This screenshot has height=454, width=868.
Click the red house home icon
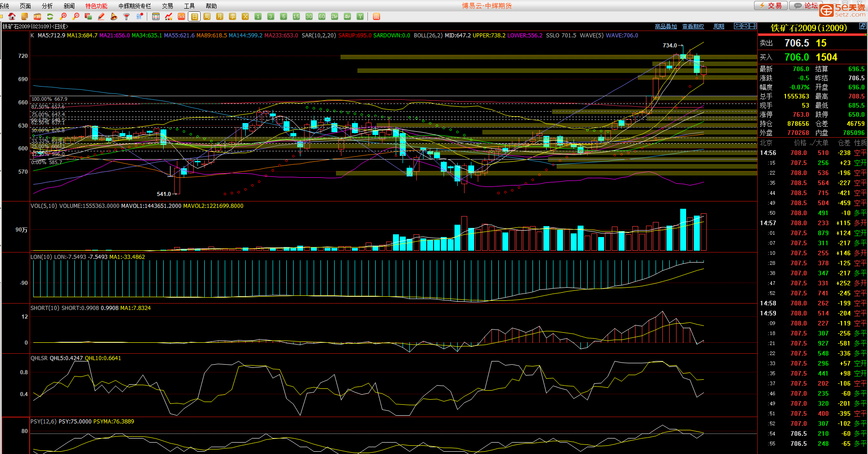(x=12, y=16)
